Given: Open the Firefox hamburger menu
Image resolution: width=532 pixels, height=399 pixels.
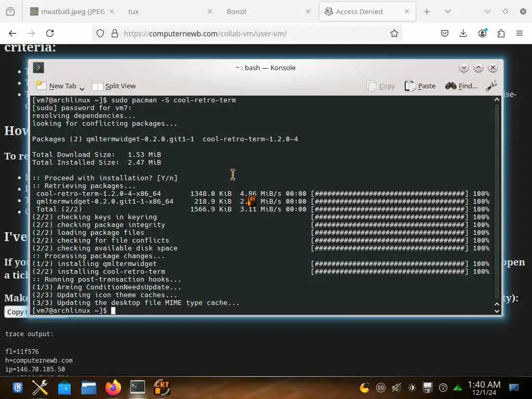Looking at the screenshot, I should tap(520, 33).
